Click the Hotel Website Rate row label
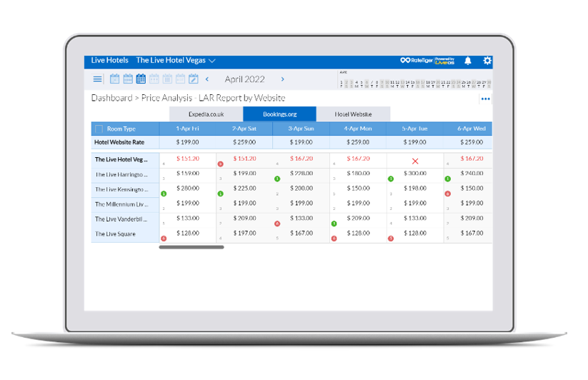Screen dimensions: 588x380 (x=119, y=142)
